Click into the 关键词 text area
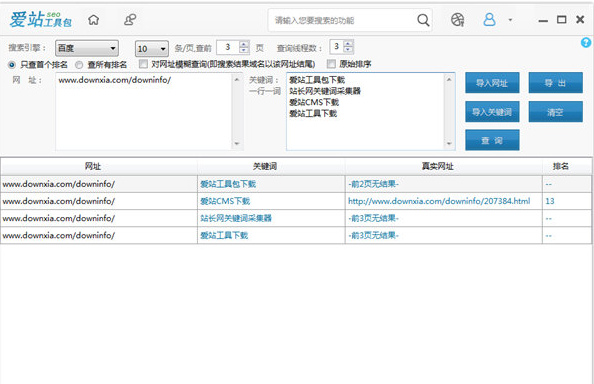This screenshot has height=384, width=594. click(366, 112)
